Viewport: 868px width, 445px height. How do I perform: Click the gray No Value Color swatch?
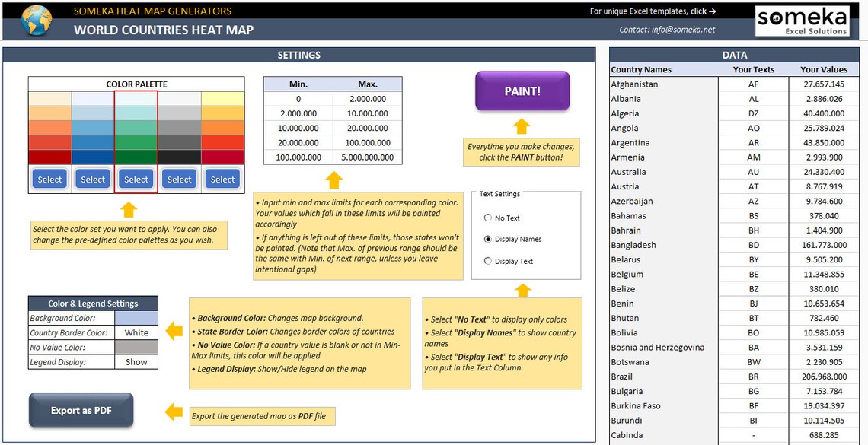point(136,347)
